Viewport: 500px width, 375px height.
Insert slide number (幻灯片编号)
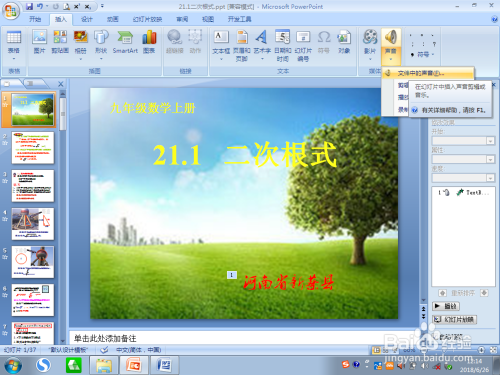point(303,46)
